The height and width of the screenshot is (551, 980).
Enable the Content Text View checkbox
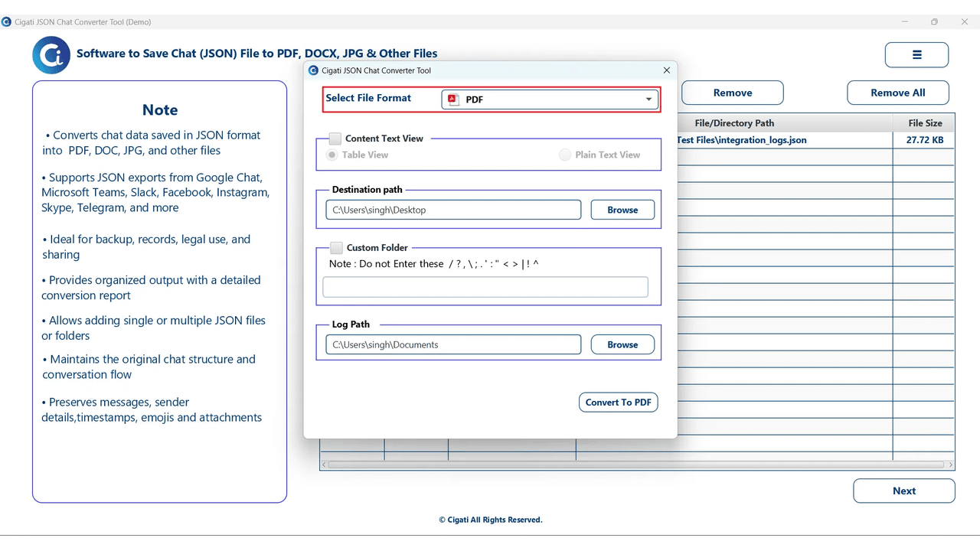335,139
